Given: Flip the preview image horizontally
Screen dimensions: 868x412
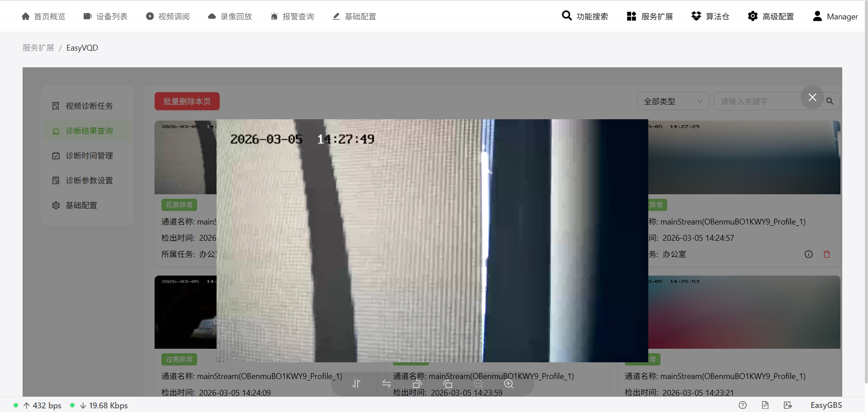Looking at the screenshot, I should (x=387, y=384).
